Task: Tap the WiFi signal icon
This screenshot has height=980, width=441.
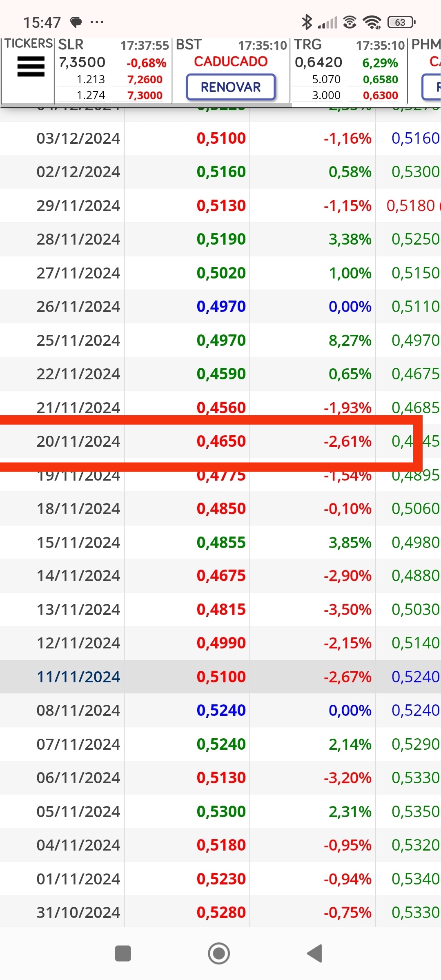Action: (x=372, y=22)
